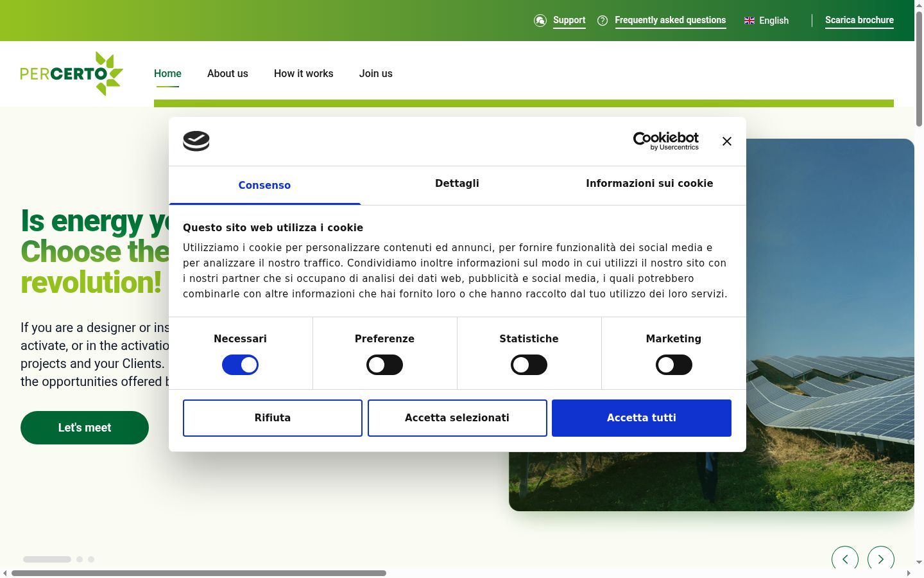Click the scrollbar right arrow
Screen dimensions: 924x578
(x=909, y=573)
